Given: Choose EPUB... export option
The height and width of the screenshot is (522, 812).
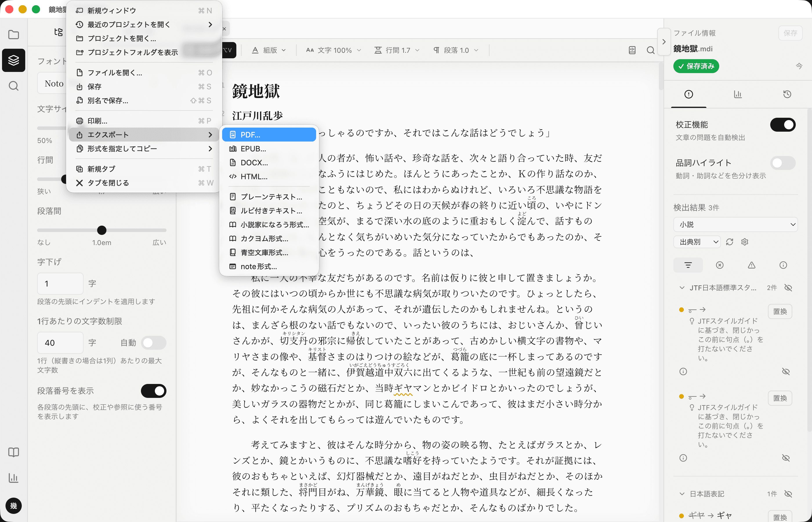Looking at the screenshot, I should point(269,148).
